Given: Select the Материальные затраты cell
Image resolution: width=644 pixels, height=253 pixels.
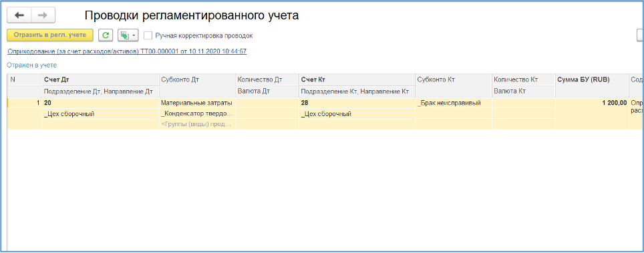Looking at the screenshot, I should pyautogui.click(x=197, y=103).
